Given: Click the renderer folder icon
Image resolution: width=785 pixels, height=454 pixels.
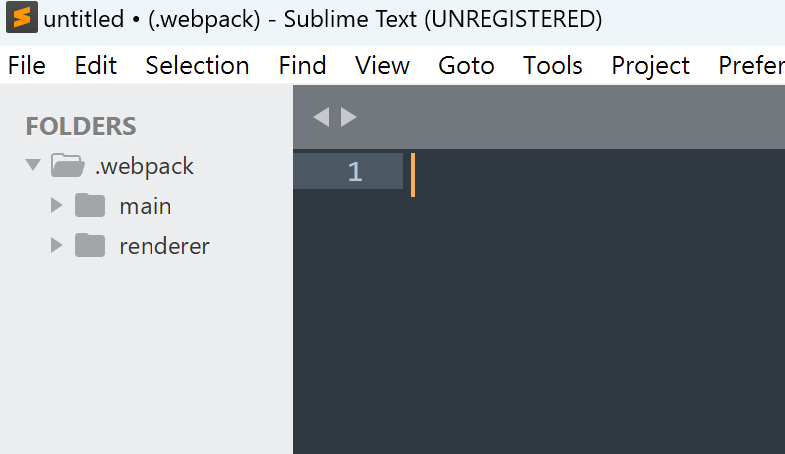Looking at the screenshot, I should (x=90, y=245).
